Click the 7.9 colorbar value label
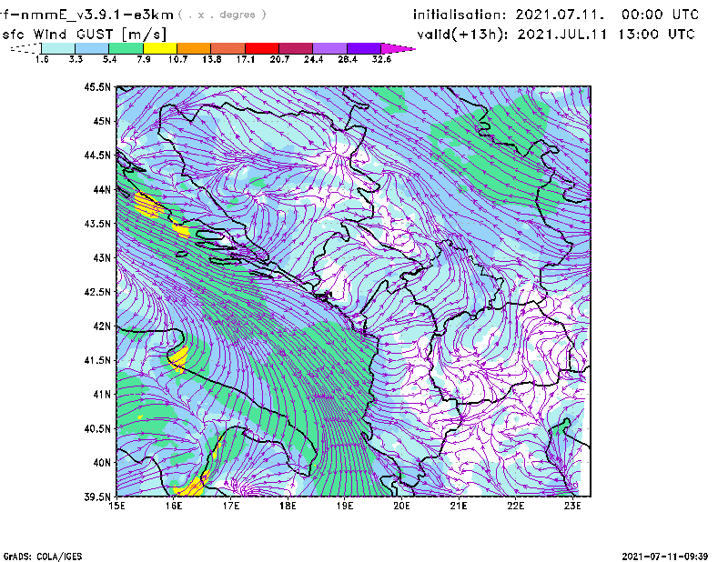Viewport: 728px width, 562px height. click(144, 59)
